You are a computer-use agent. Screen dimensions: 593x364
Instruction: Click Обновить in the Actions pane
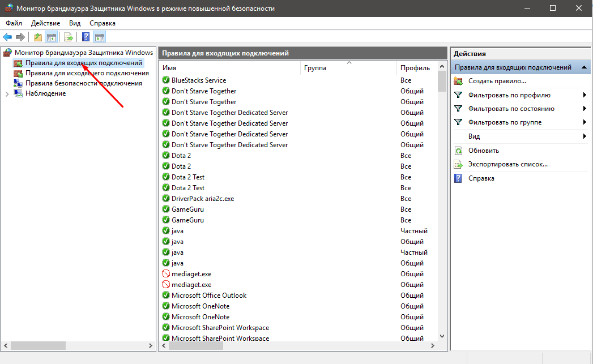pyautogui.click(x=483, y=151)
